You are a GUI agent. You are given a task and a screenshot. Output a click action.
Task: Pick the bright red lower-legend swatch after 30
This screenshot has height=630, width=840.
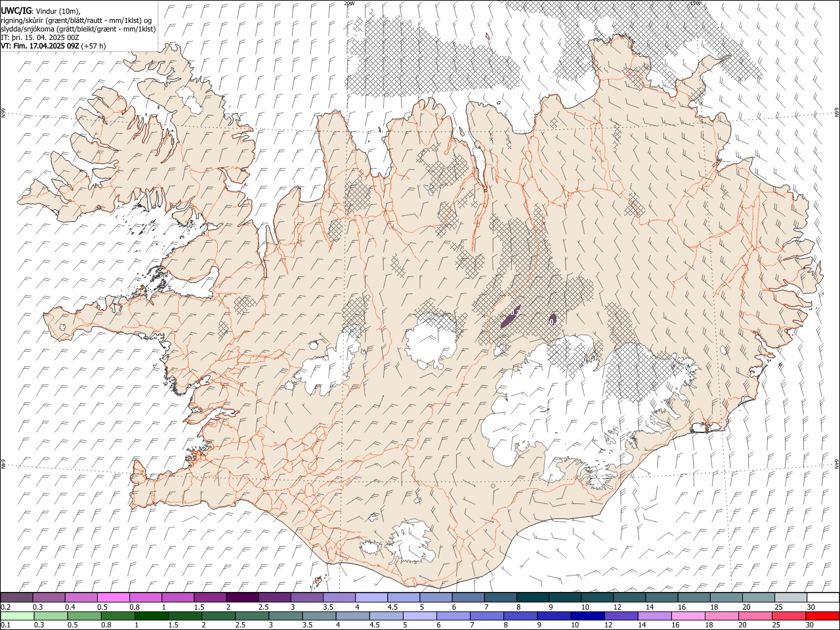(x=822, y=616)
